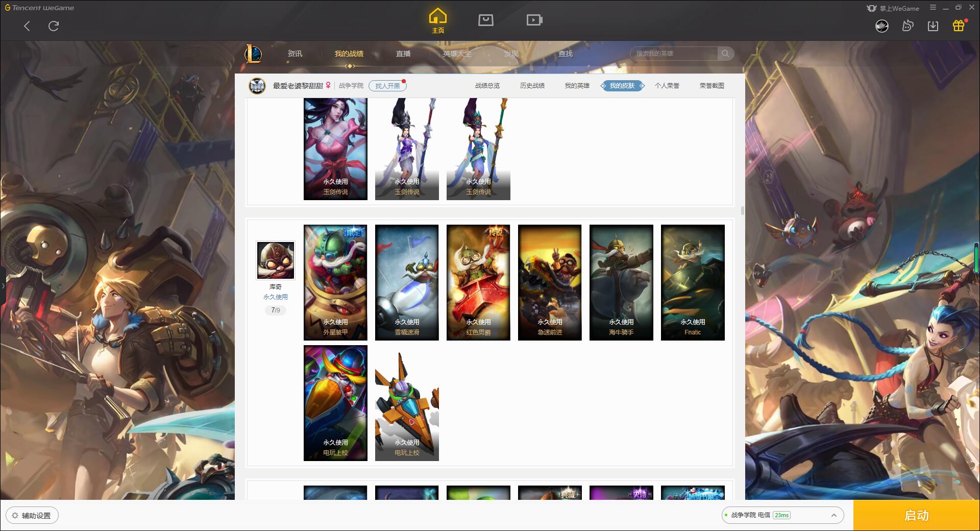
Task: Open the video live icon in top bar
Action: pos(534,20)
